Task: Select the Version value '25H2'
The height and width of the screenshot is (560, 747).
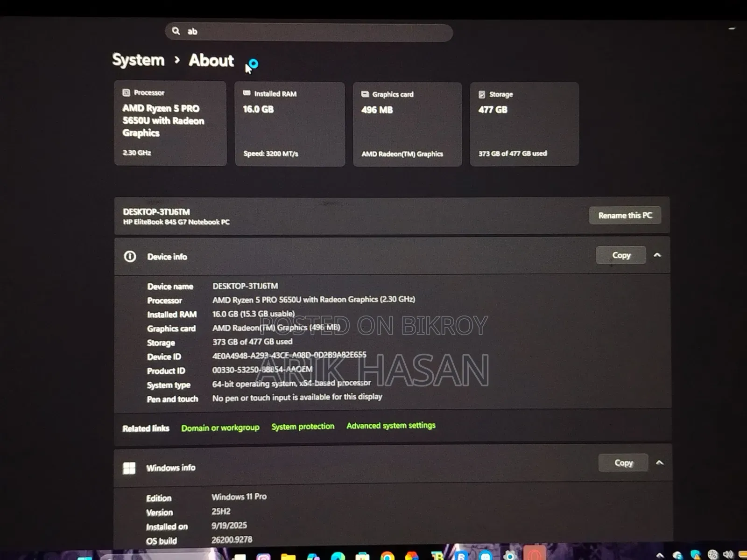Action: click(x=221, y=511)
